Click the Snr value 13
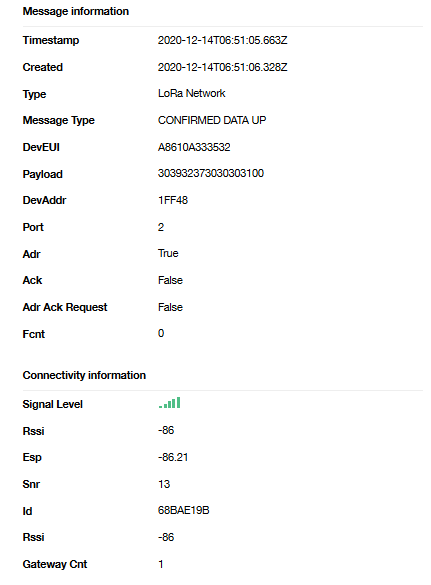Image resolution: width=431 pixels, height=585 pixels. [164, 484]
